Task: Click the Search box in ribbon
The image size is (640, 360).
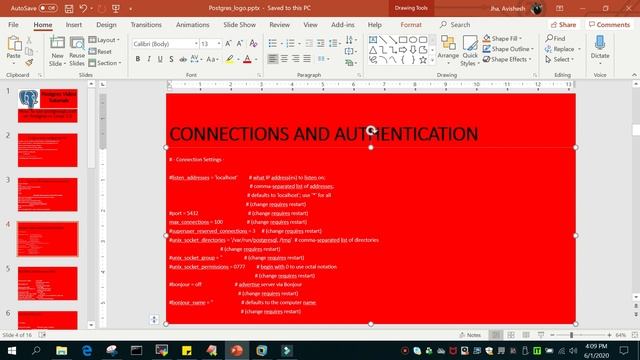Action: coord(455,25)
